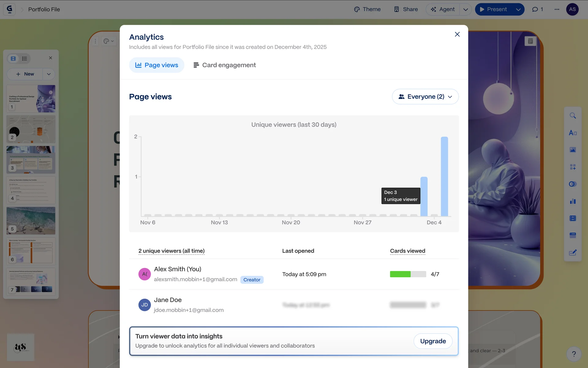Open the AS user avatar menu
Screen dimensions: 588x368
572,9
